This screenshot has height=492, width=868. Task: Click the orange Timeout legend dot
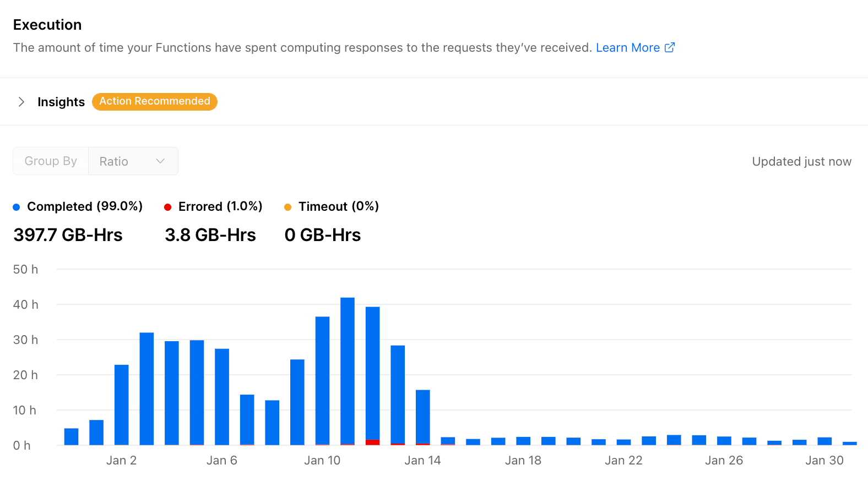tap(288, 206)
